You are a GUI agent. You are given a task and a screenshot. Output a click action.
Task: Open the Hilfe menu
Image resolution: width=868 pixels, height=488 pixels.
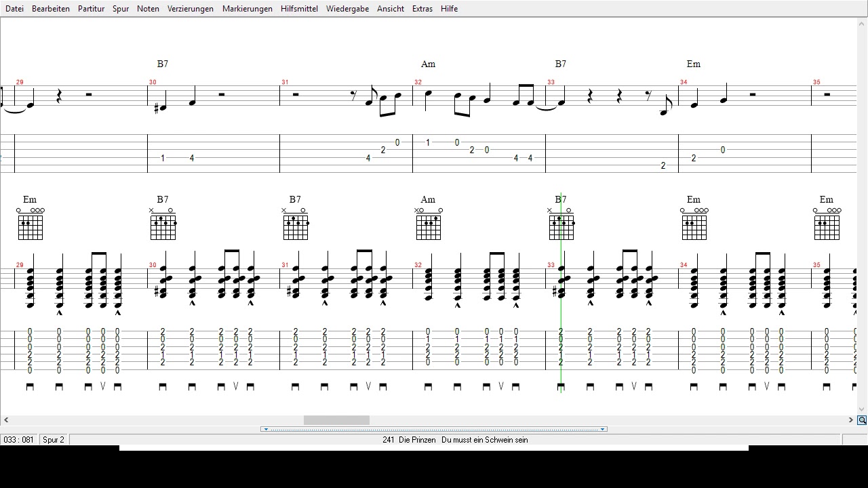(449, 9)
